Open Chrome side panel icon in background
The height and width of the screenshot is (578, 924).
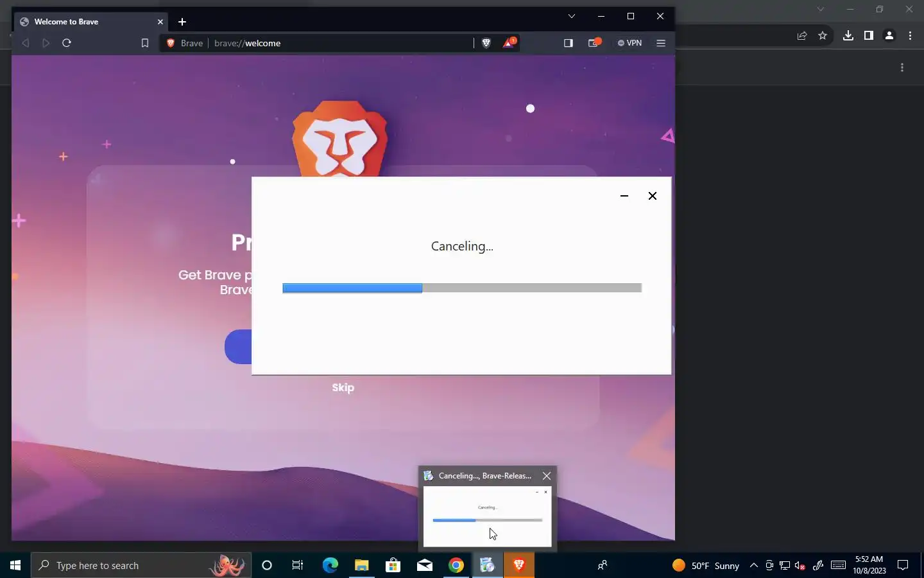[x=869, y=36]
